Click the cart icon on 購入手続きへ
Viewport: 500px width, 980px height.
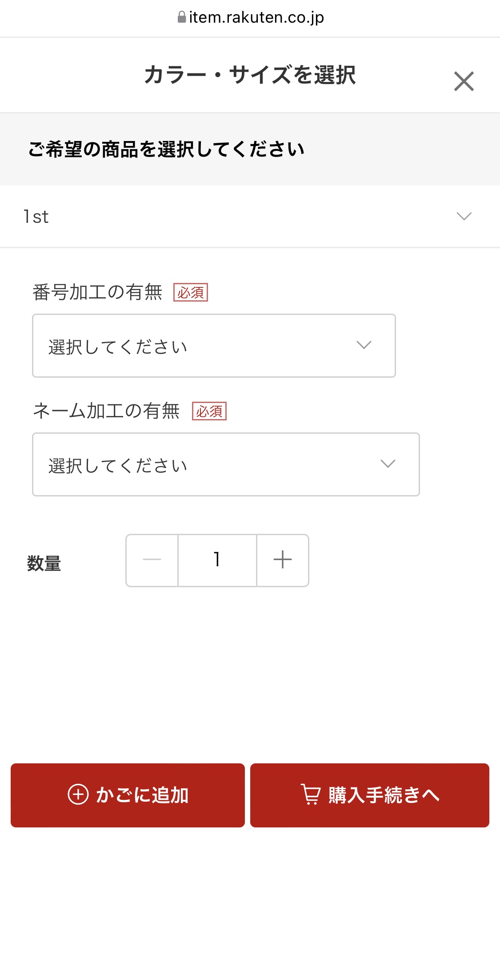click(311, 794)
